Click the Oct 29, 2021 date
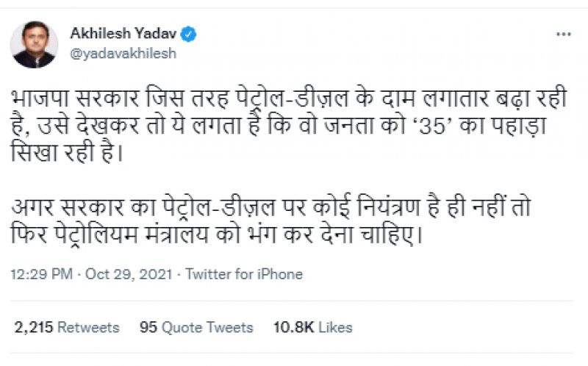Image resolution: width=588 pixels, height=366 pixels. click(129, 274)
